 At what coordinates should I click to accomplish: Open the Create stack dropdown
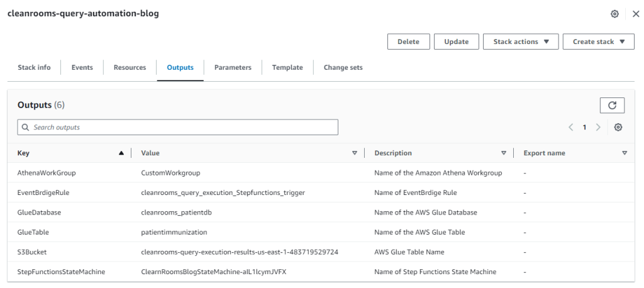(x=599, y=42)
